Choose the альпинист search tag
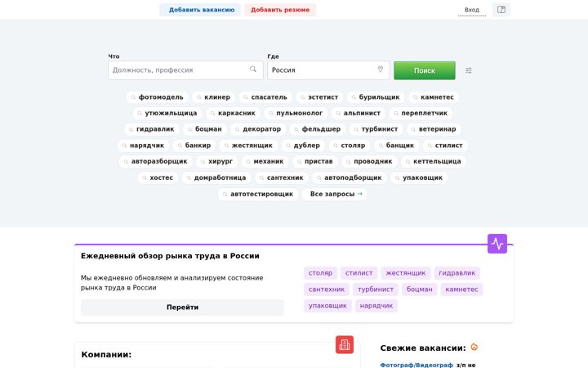The image size is (588, 368). tap(359, 113)
